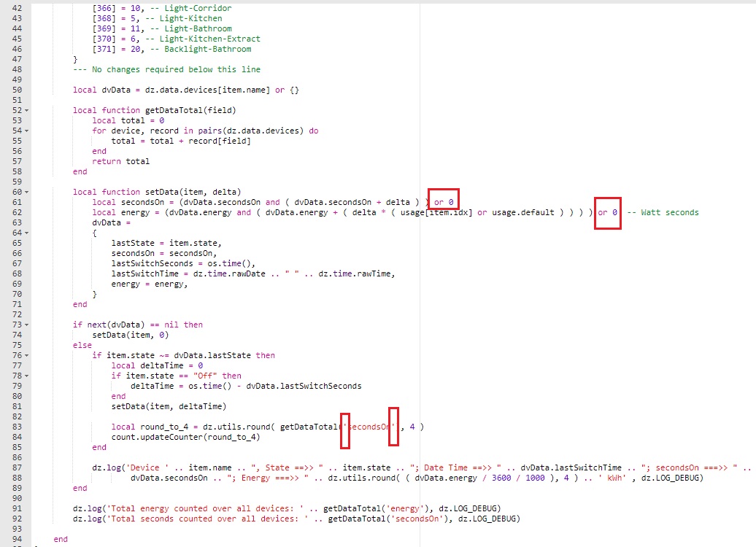Click the "return total" statement

tap(120, 161)
